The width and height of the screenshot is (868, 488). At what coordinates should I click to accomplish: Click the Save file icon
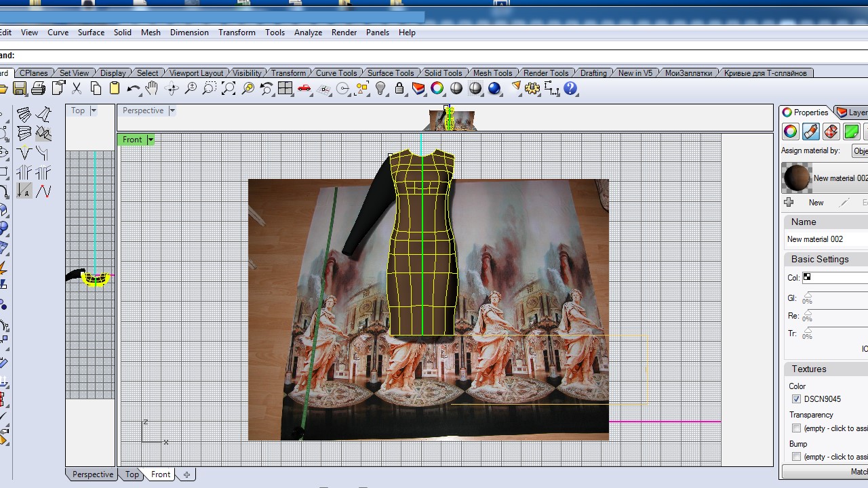click(20, 89)
